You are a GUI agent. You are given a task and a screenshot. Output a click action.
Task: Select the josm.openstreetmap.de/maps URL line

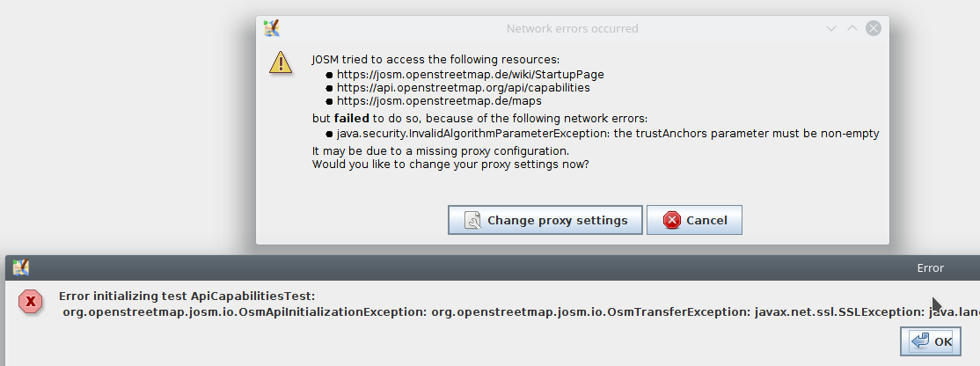pyautogui.click(x=439, y=101)
